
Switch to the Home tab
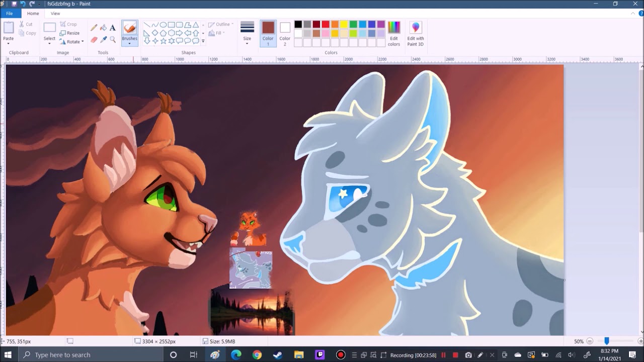(x=33, y=14)
